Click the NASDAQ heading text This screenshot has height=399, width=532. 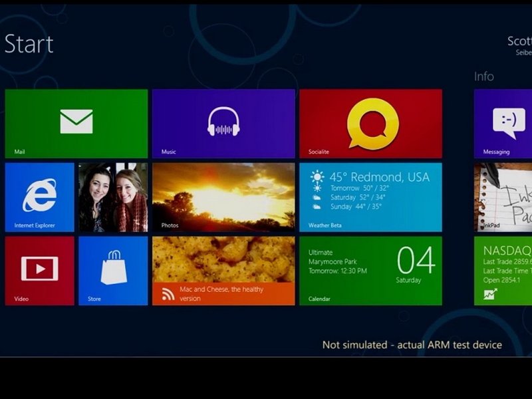click(507, 251)
